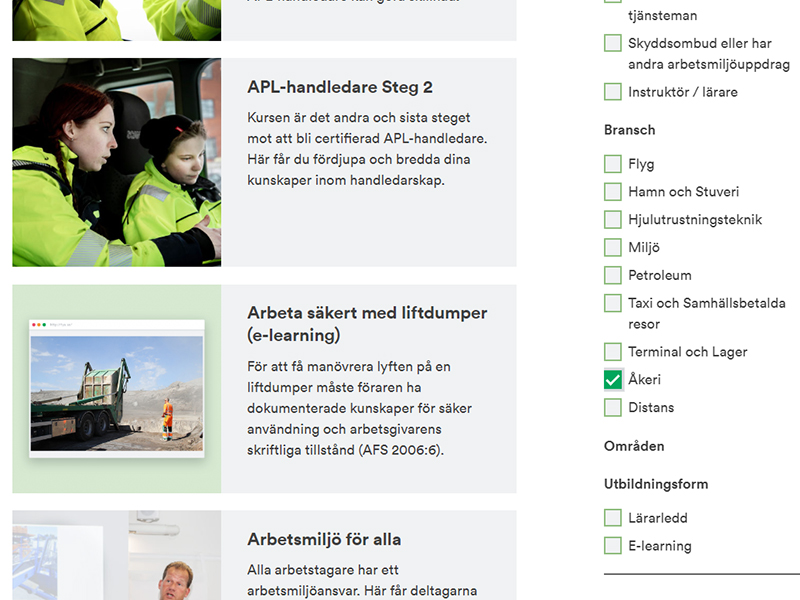
Task: Enable the E-learning utbildningsform filter
Action: [x=611, y=545]
